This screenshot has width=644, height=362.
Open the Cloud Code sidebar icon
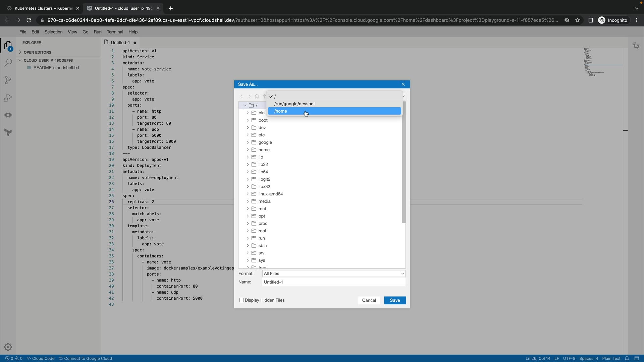point(8,115)
